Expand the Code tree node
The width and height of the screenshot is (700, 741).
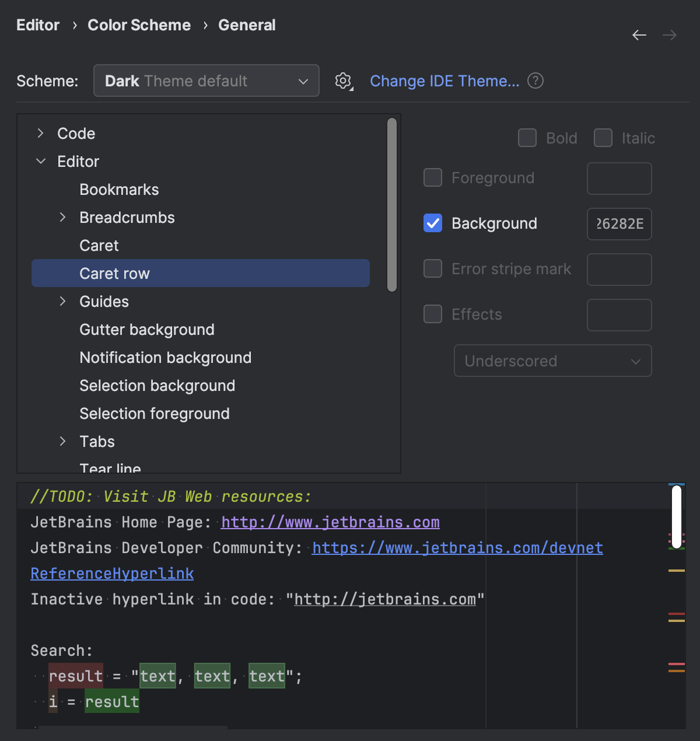tap(40, 133)
